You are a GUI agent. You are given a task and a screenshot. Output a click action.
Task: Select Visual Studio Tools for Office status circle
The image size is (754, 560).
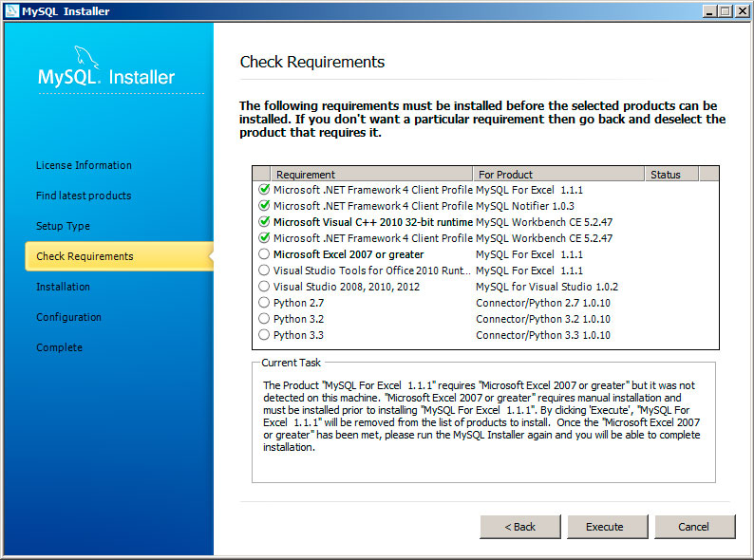coord(264,271)
